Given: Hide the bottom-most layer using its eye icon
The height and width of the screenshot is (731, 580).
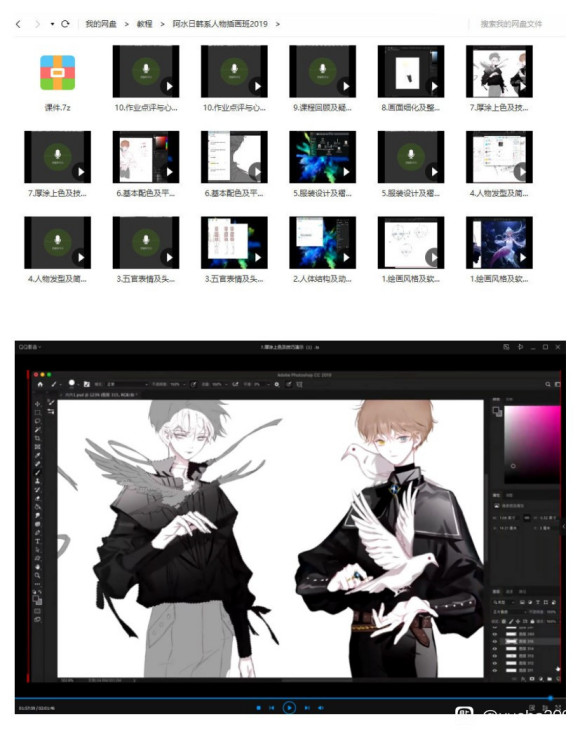Looking at the screenshot, I should pos(495,670).
